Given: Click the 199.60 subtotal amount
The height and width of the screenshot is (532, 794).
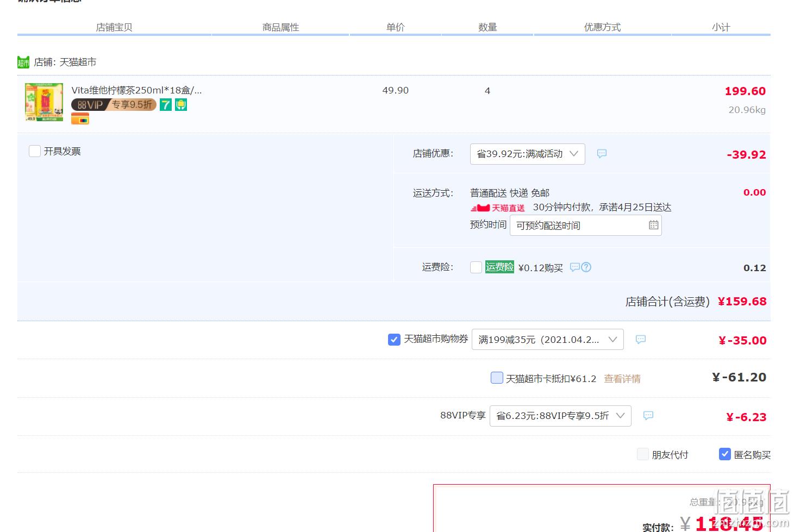Looking at the screenshot, I should (745, 91).
